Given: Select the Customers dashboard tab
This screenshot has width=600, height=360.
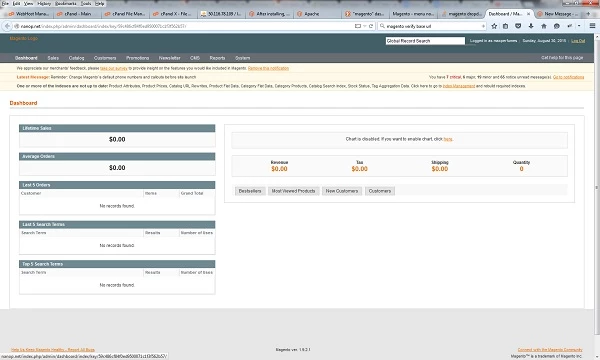Looking at the screenshot, I should [x=380, y=191].
